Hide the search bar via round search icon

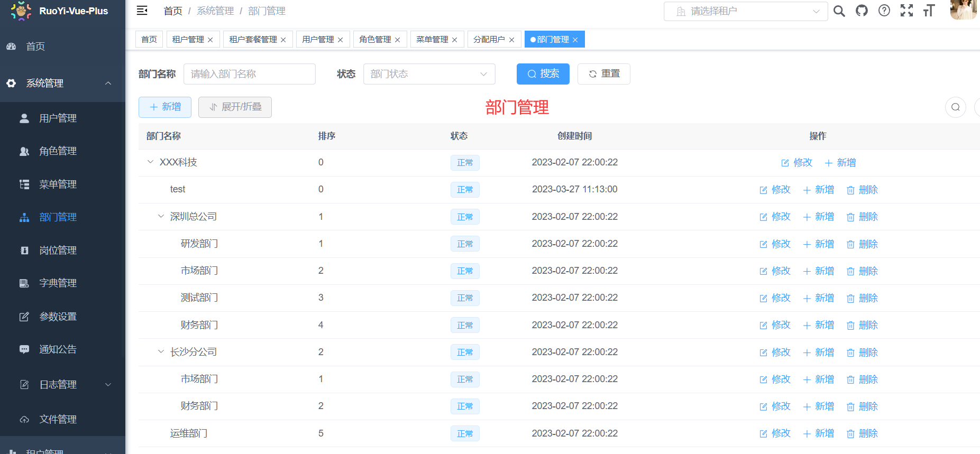(956, 107)
